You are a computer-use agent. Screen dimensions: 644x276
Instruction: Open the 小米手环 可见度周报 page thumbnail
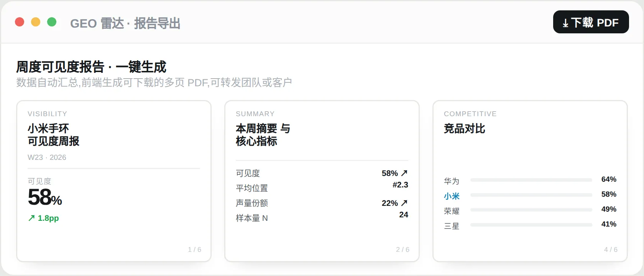[114, 181]
